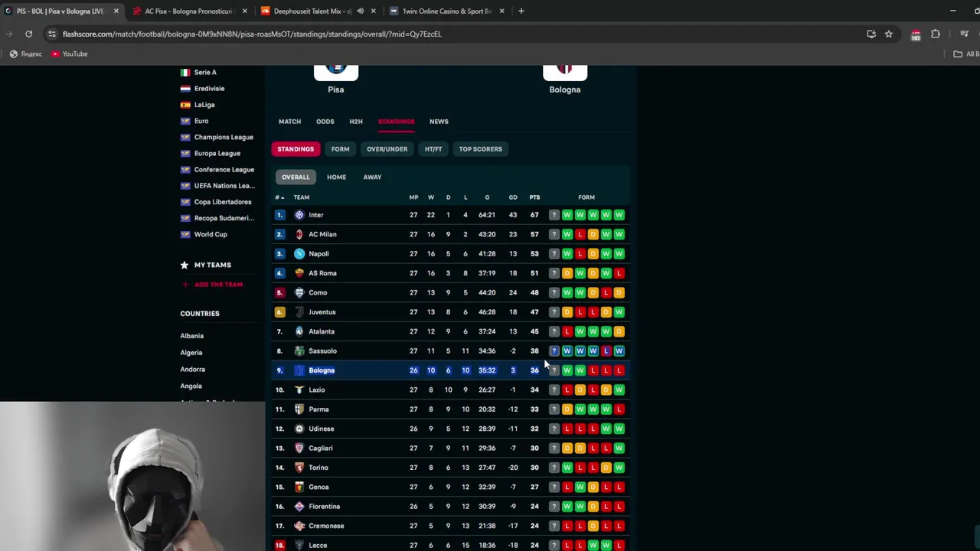The height and width of the screenshot is (551, 980).
Task: Click the Inter club crest icon
Action: point(299,215)
